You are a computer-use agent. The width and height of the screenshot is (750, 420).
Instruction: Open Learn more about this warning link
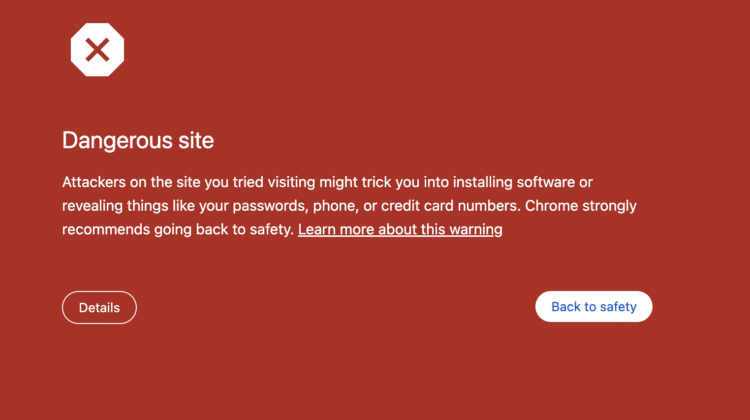(400, 229)
